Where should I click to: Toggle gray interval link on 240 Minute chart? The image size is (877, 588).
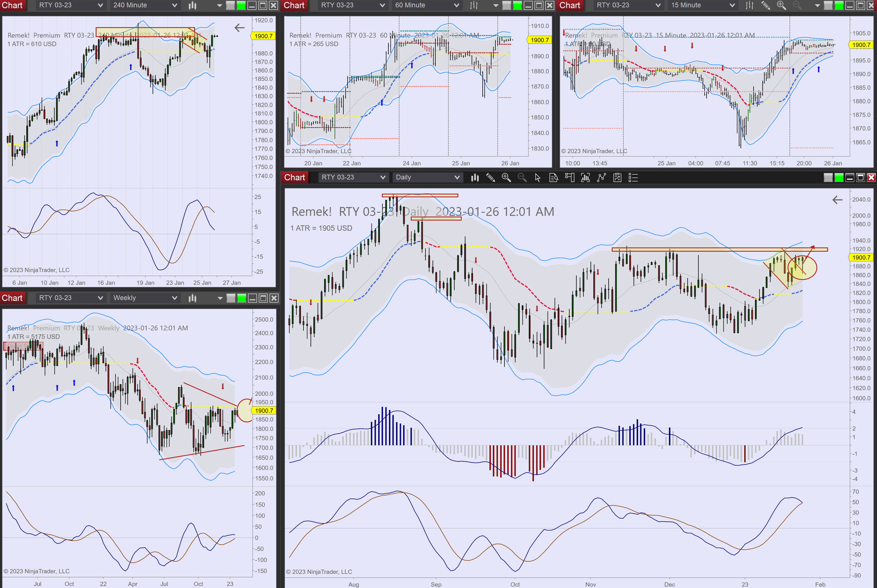point(230,5)
